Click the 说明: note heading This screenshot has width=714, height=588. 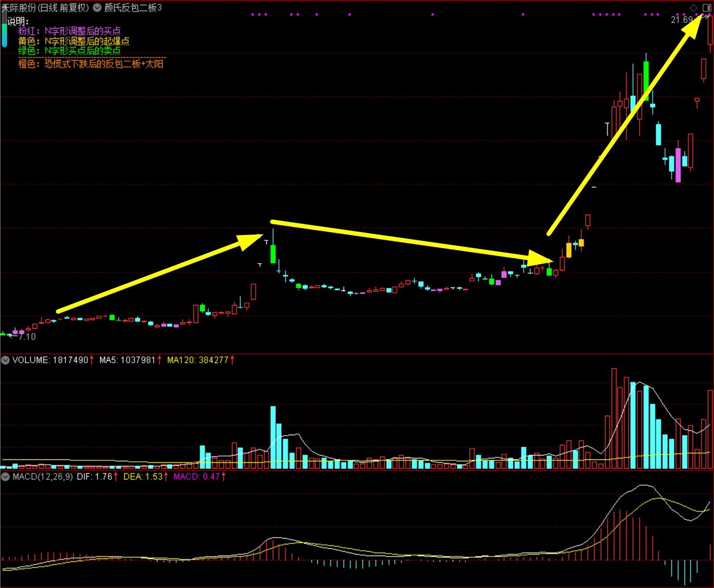click(18, 21)
